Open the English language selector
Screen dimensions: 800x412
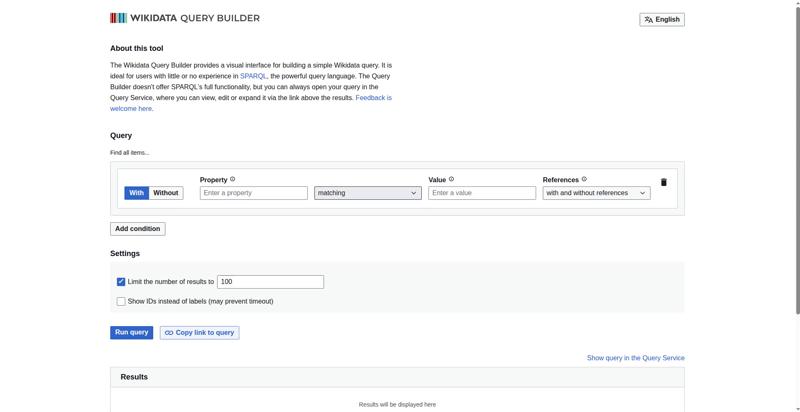(x=662, y=19)
